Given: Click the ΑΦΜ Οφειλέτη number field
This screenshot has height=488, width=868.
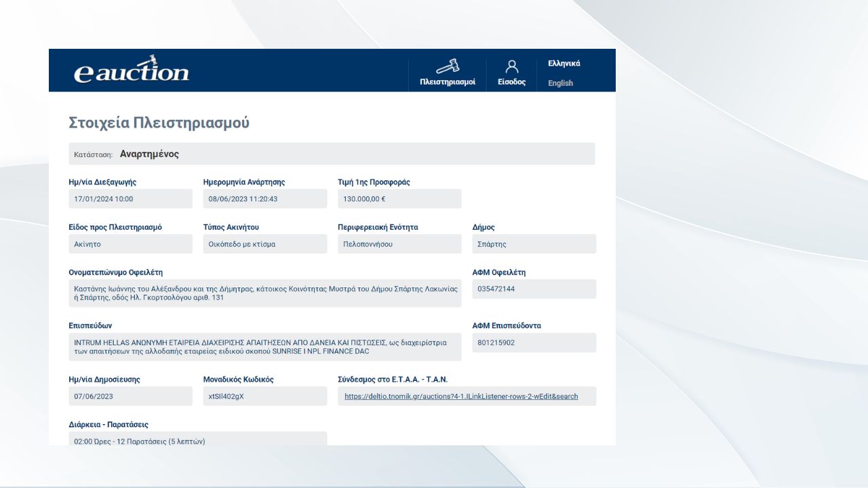Looking at the screenshot, I should click(534, 289).
